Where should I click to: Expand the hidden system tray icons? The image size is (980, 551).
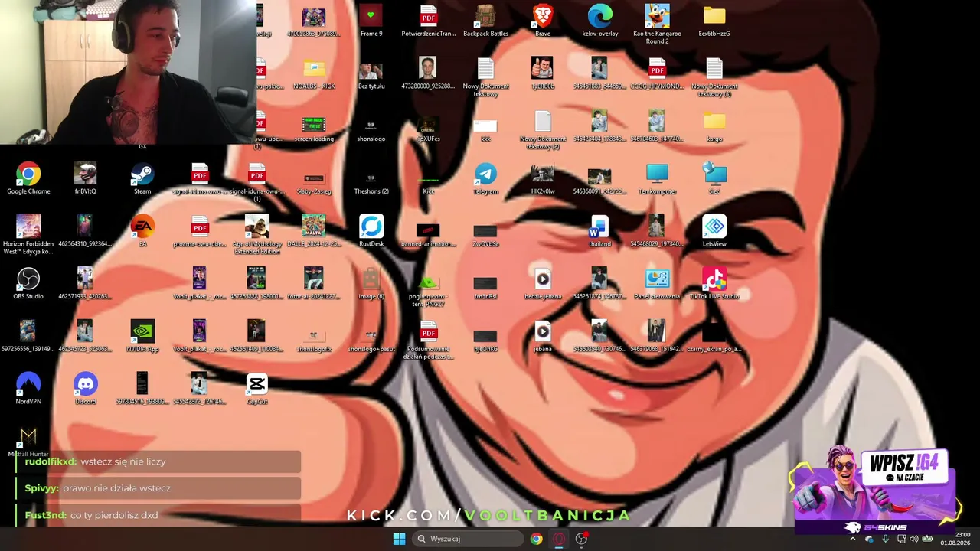(x=852, y=539)
